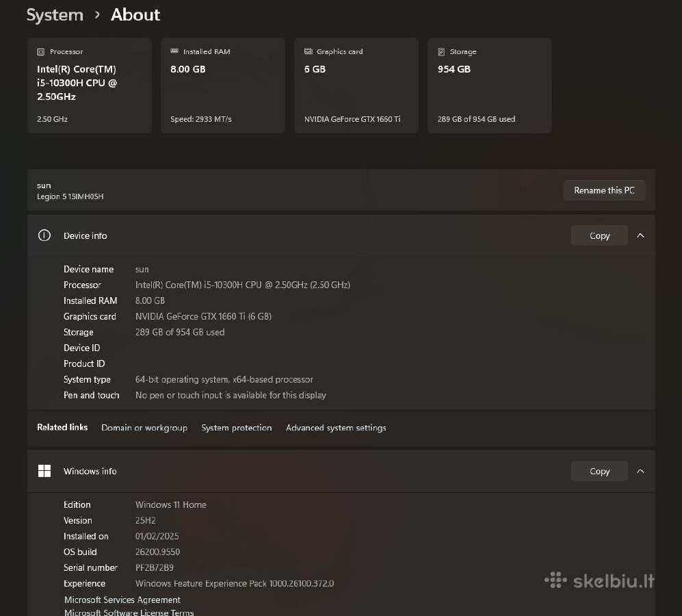This screenshot has width=682, height=616.
Task: Click the Graphics card summary card
Action: pyautogui.click(x=356, y=86)
